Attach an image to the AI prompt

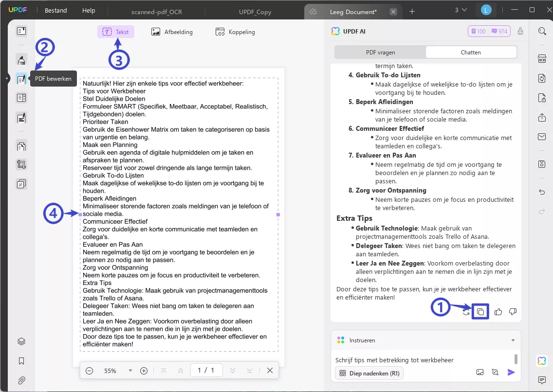pos(480,372)
